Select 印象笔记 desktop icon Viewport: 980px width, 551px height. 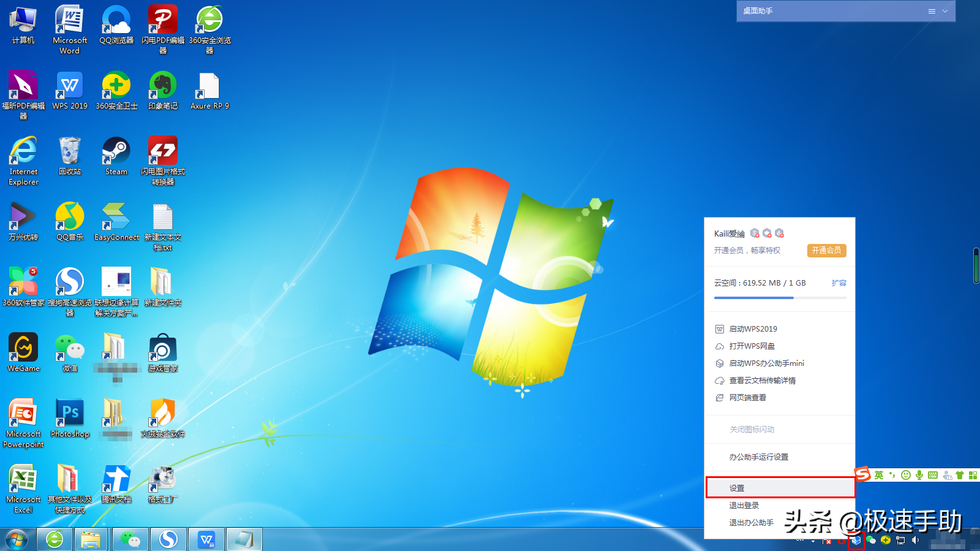[163, 91]
